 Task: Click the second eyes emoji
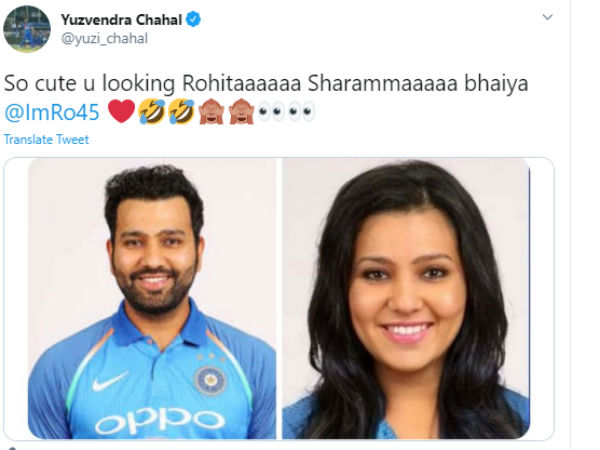pyautogui.click(x=301, y=111)
